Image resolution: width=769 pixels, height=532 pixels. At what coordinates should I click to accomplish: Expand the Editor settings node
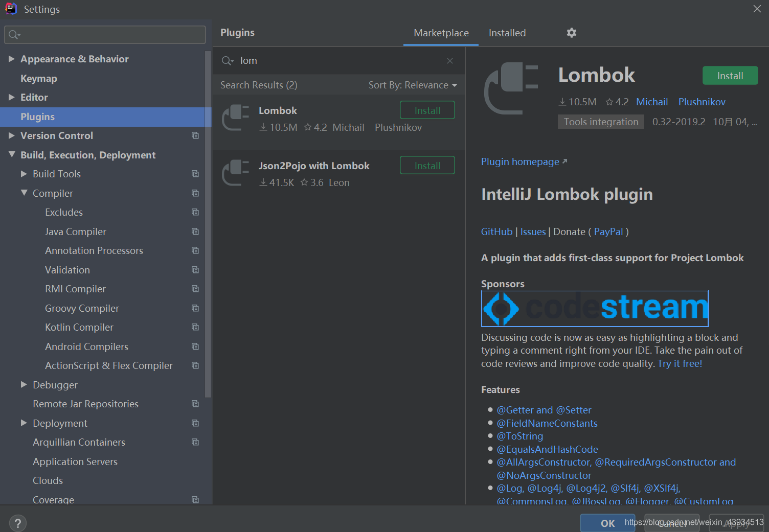11,97
